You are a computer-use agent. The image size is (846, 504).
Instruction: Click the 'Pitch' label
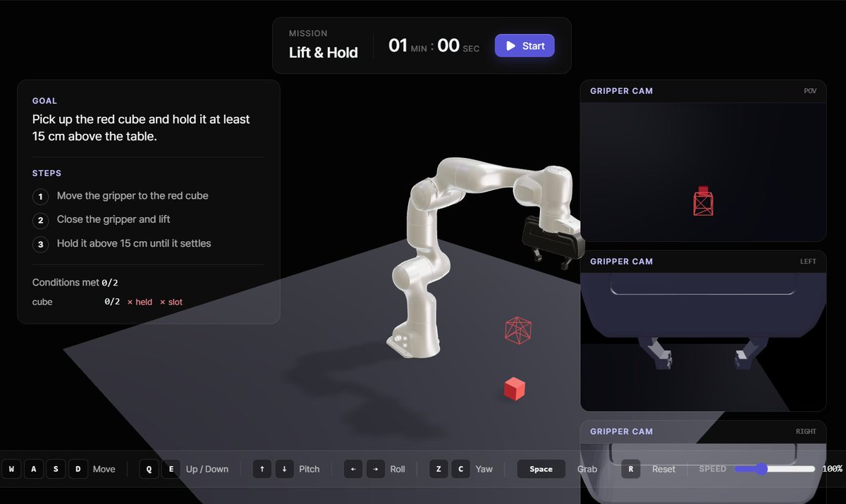309,469
